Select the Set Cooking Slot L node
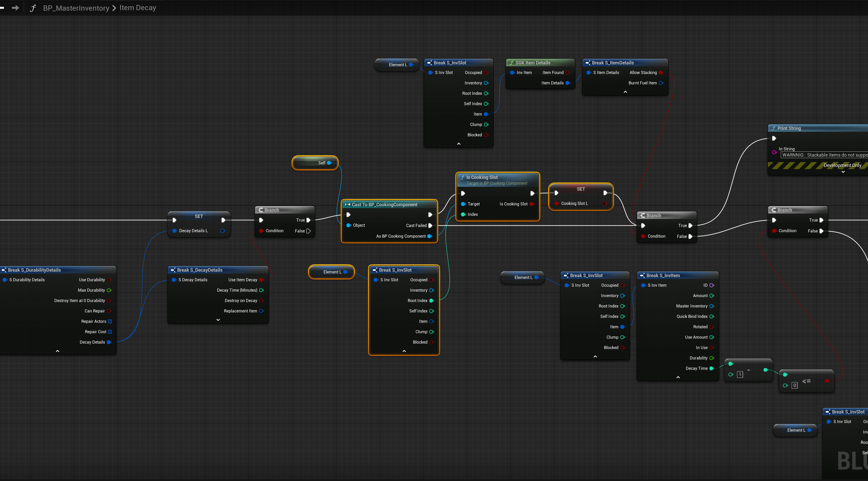The height and width of the screenshot is (481, 868). [x=581, y=189]
